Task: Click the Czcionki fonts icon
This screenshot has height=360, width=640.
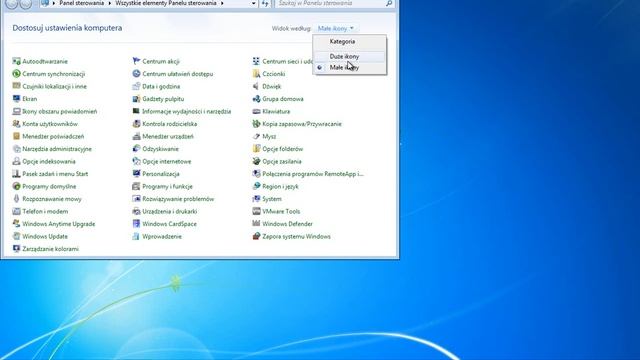Action: click(256, 74)
